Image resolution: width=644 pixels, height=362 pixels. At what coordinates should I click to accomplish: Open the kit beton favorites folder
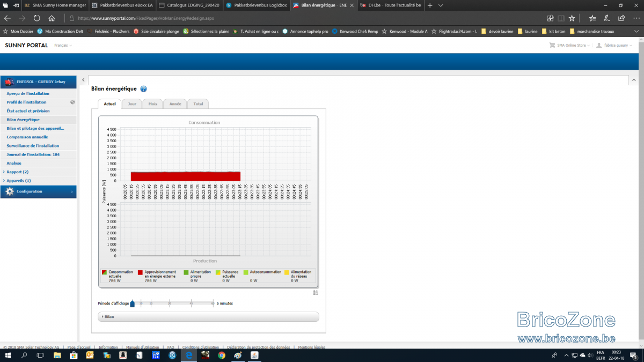tap(553, 31)
